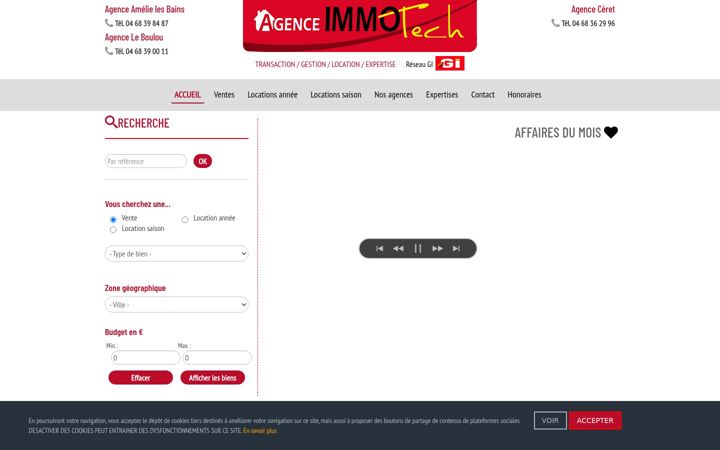Pause the slideshow
The image size is (720, 450).
coord(417,248)
